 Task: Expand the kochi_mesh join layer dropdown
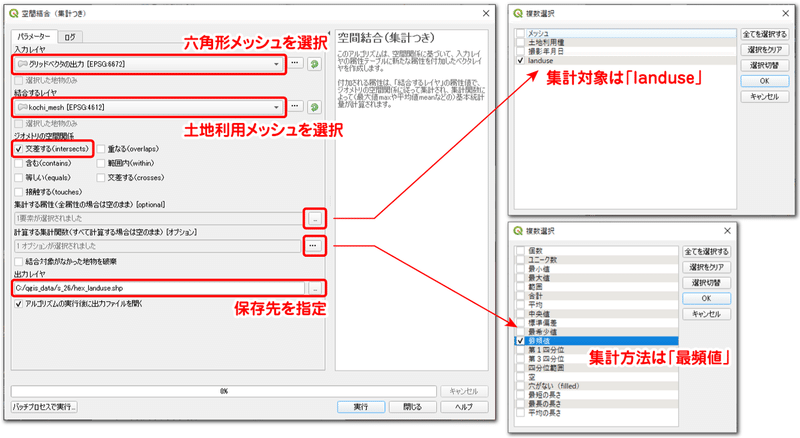coord(276,107)
